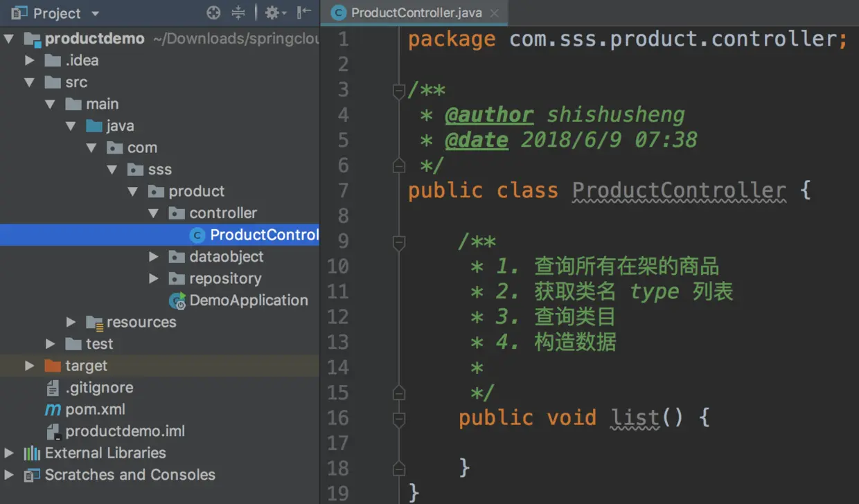859x504 pixels.
Task: Fold the list() method at line 16
Action: (398, 418)
